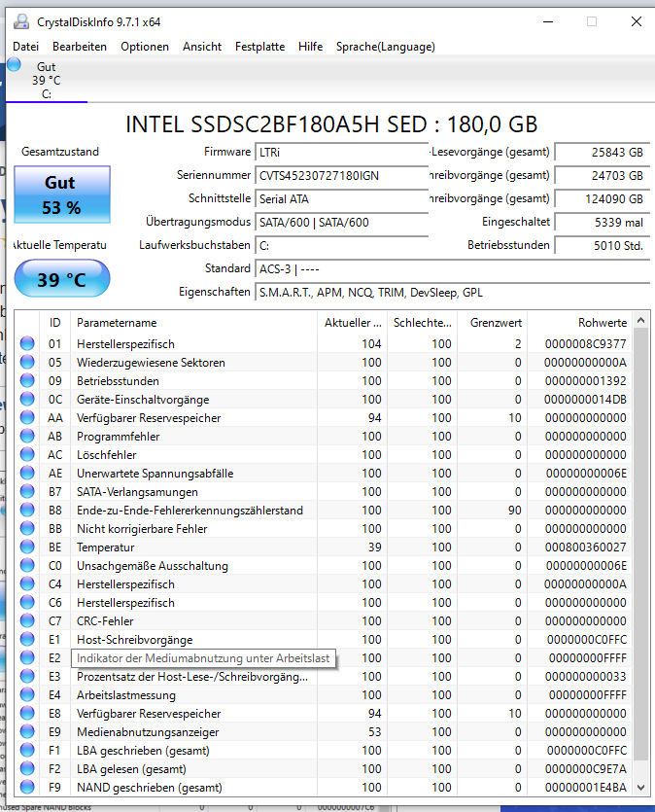Click the Seriennummer field value

(341, 176)
